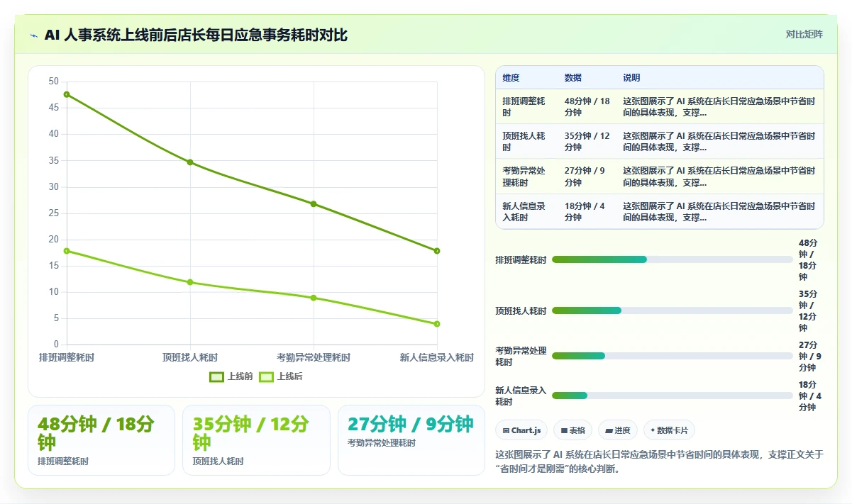Toggle the 上线前 legend entry
Screen dimensions: 852x504
click(231, 376)
